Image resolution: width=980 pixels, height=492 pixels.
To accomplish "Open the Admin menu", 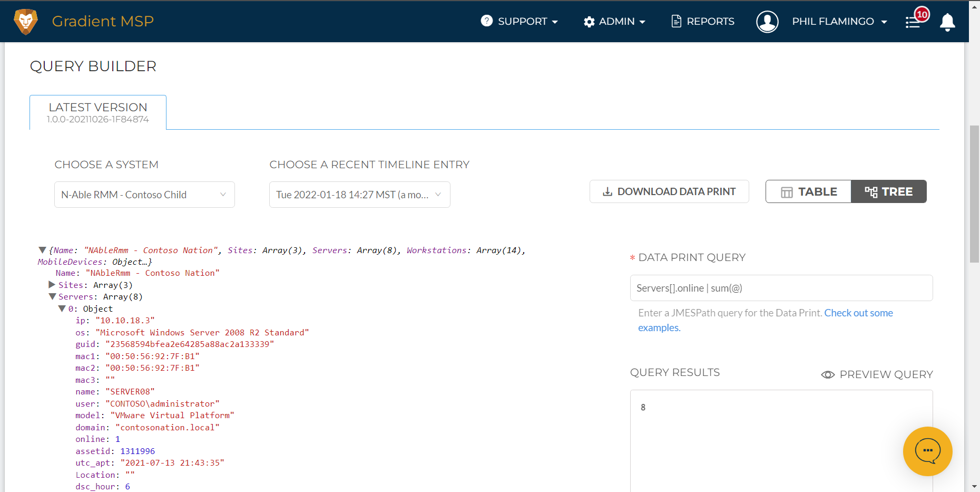I will click(614, 22).
